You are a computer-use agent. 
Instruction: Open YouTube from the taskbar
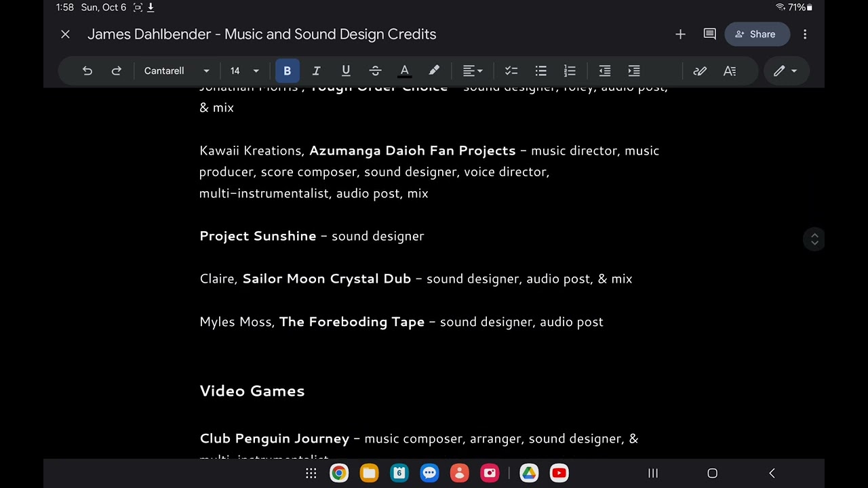click(559, 473)
